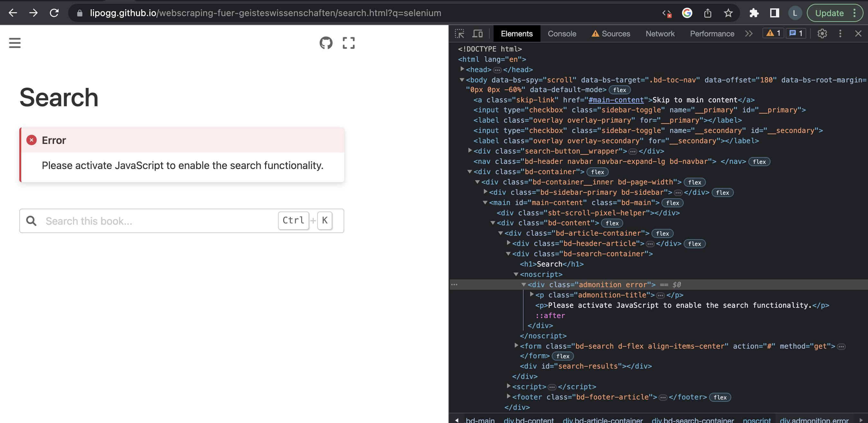Switch to the Sources tab
This screenshot has width=868, height=423.
[x=611, y=34]
